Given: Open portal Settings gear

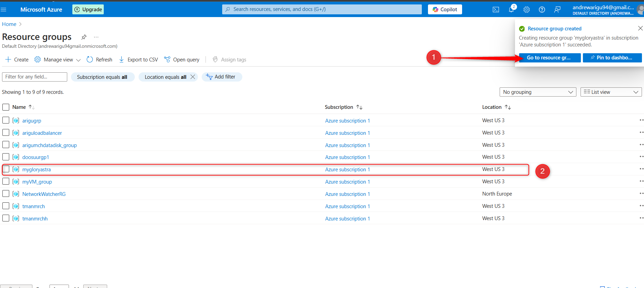Looking at the screenshot, I should 527,10.
